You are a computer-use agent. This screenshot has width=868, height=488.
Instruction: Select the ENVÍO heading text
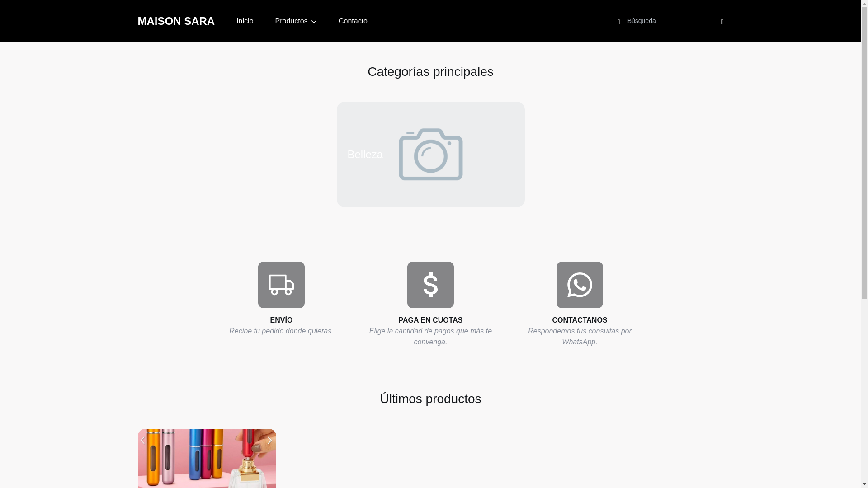pyautogui.click(x=281, y=320)
